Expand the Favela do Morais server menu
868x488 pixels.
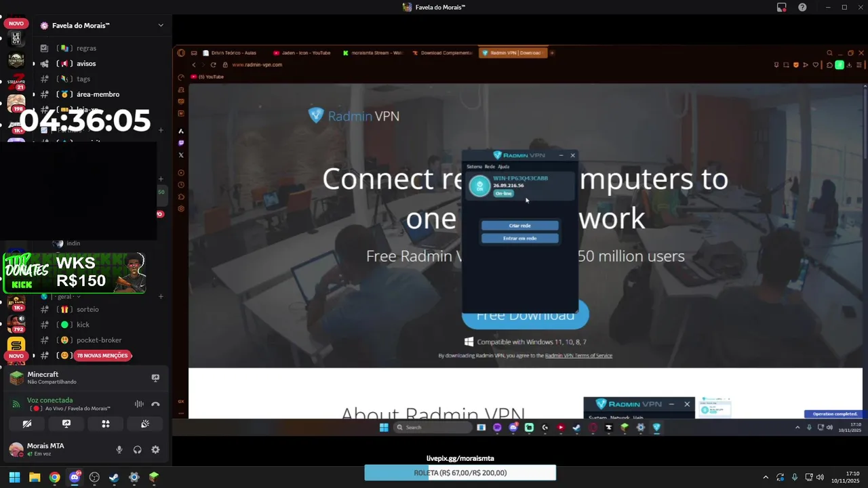coord(161,26)
